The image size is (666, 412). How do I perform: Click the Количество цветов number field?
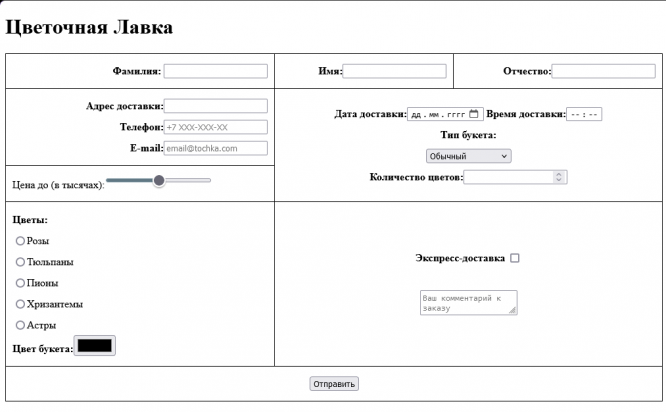[515, 177]
